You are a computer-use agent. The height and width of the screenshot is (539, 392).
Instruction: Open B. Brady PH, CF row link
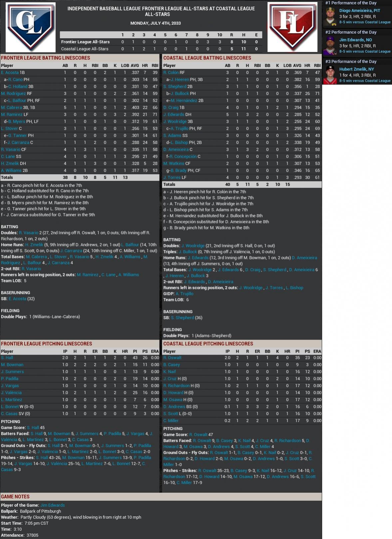click(179, 170)
